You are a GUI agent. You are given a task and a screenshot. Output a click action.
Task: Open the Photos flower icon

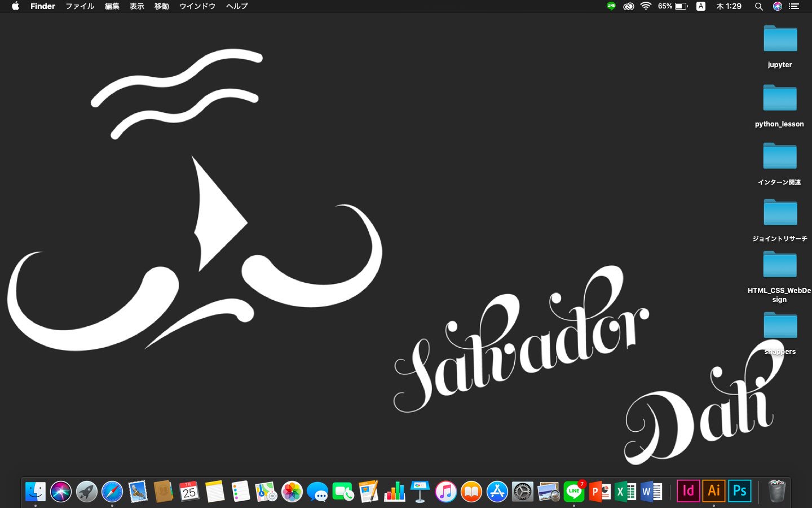point(292,492)
